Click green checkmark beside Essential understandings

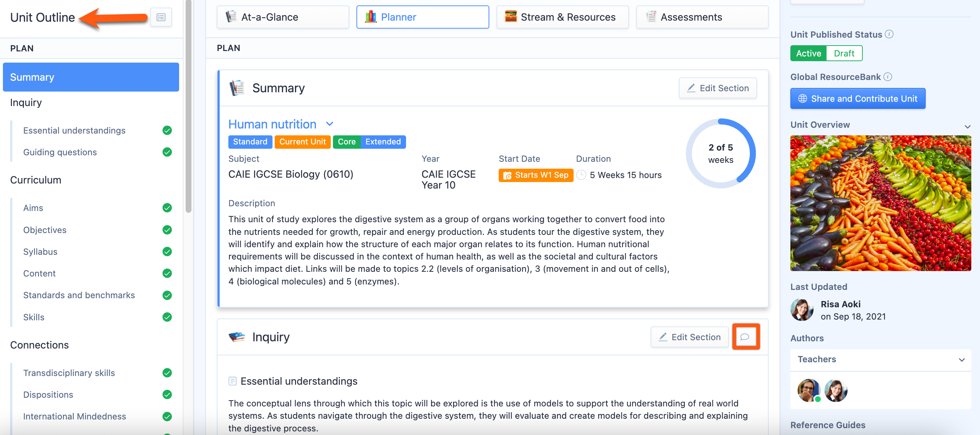[x=167, y=131]
